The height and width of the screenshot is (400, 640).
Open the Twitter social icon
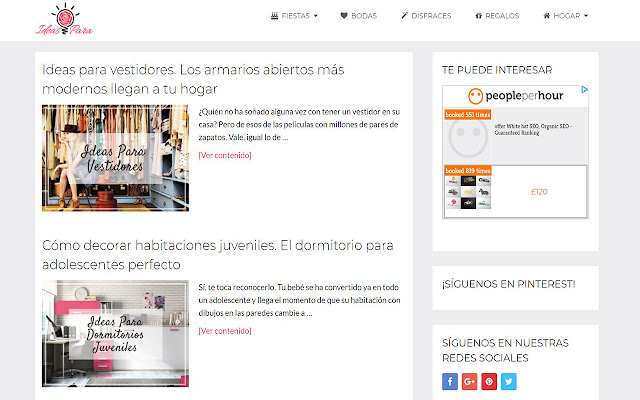(x=509, y=382)
